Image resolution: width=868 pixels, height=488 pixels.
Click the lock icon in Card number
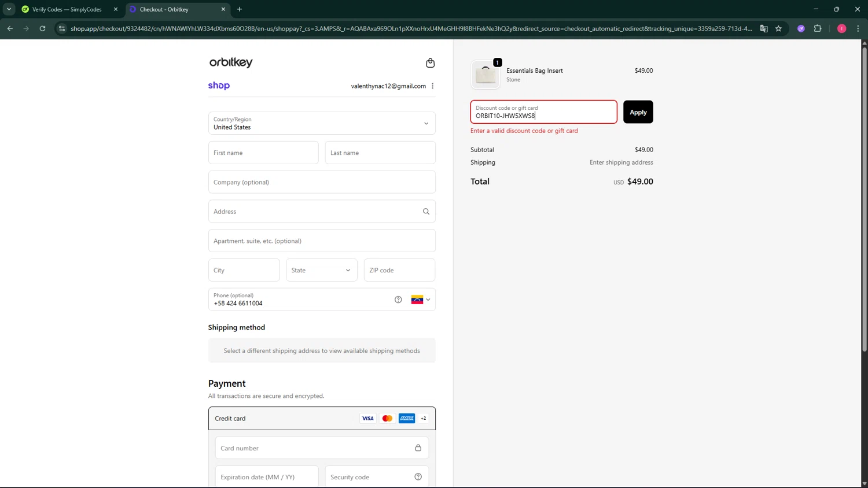coord(418,448)
